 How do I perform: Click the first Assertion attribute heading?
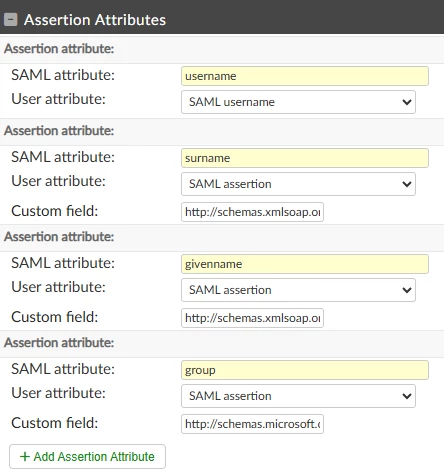click(x=59, y=49)
